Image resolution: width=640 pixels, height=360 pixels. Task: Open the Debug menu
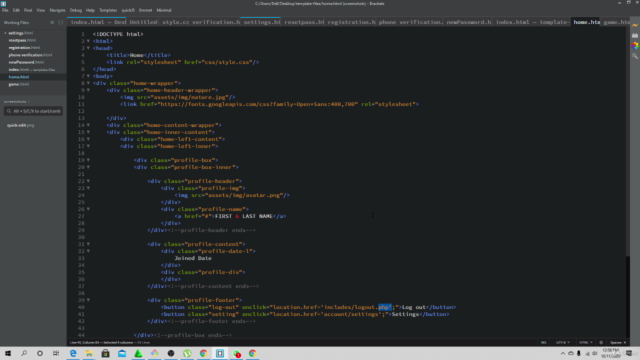76,10
